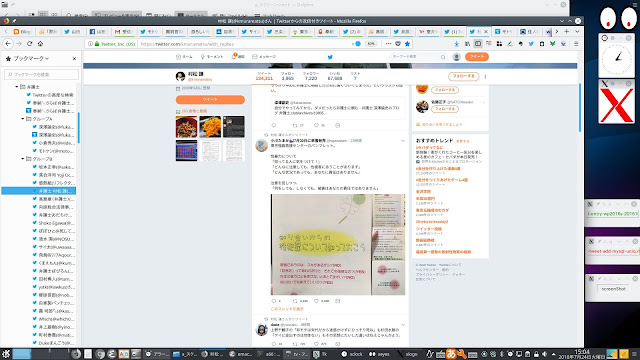This screenshot has width=640, height=360.
Task: Click the フォローする button on profile bar
Action: pos(463,76)
